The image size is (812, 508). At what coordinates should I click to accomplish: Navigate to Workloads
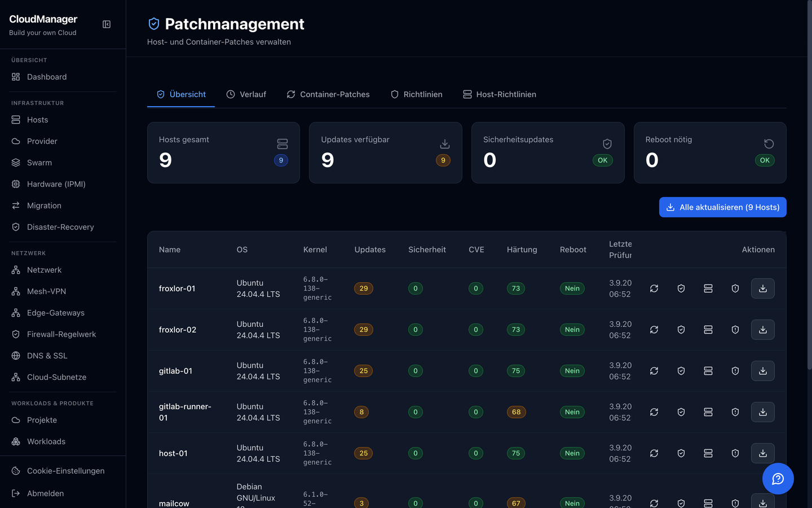coord(63,441)
